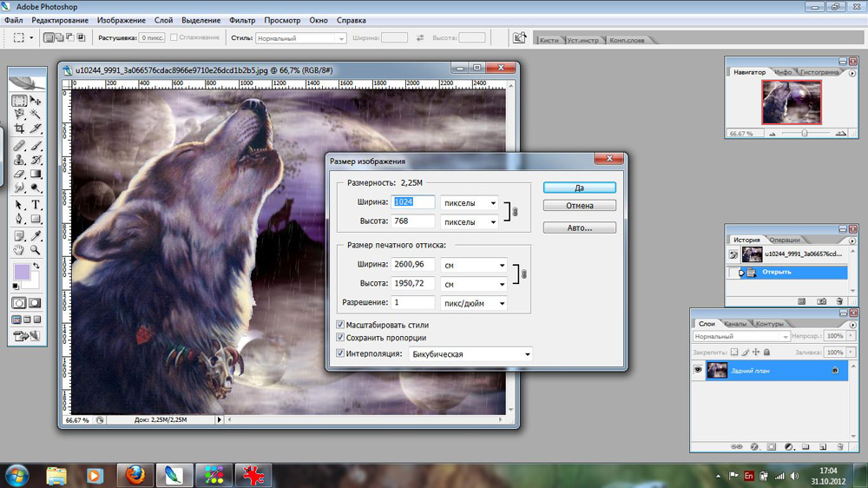Select the Eyedropper tool
This screenshot has height=488, width=868.
pos(36,236)
